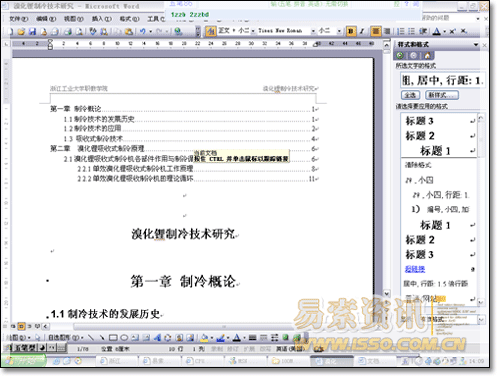Click the green Back arrow in task pane

click(400, 55)
